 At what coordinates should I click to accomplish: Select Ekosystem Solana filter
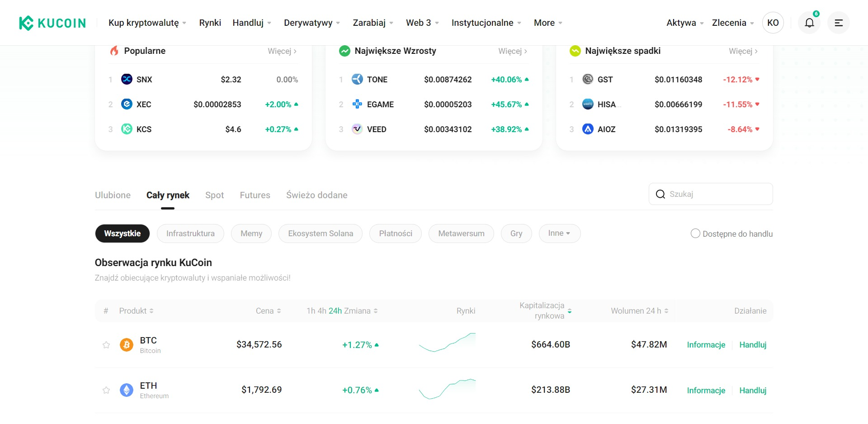[x=321, y=233]
